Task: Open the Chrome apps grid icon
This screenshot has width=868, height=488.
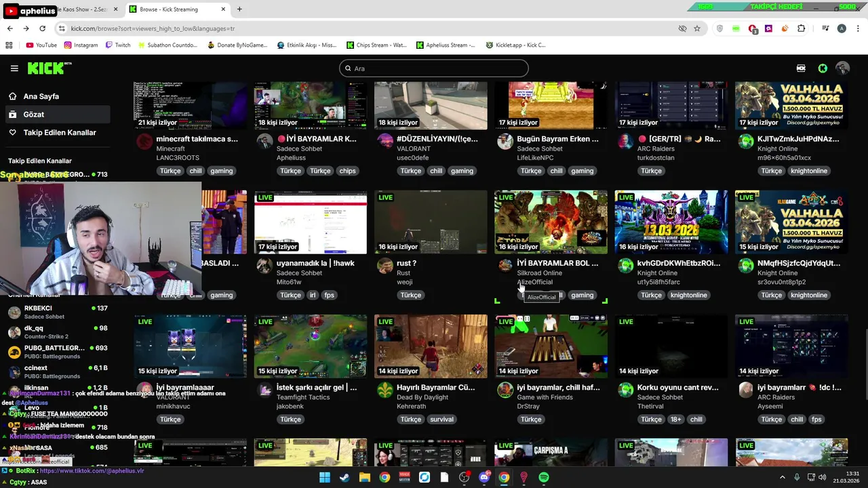Action: click(9, 45)
